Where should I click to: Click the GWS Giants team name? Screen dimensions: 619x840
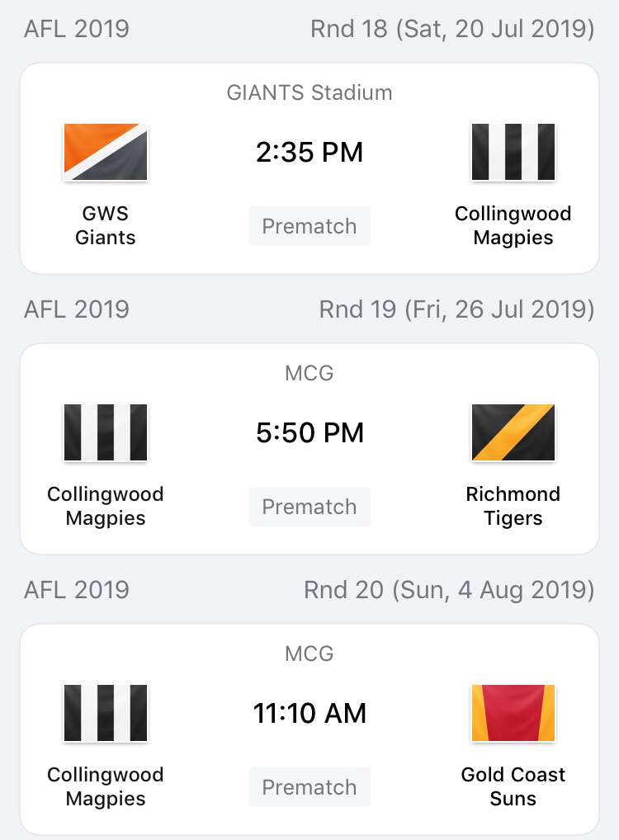[106, 225]
